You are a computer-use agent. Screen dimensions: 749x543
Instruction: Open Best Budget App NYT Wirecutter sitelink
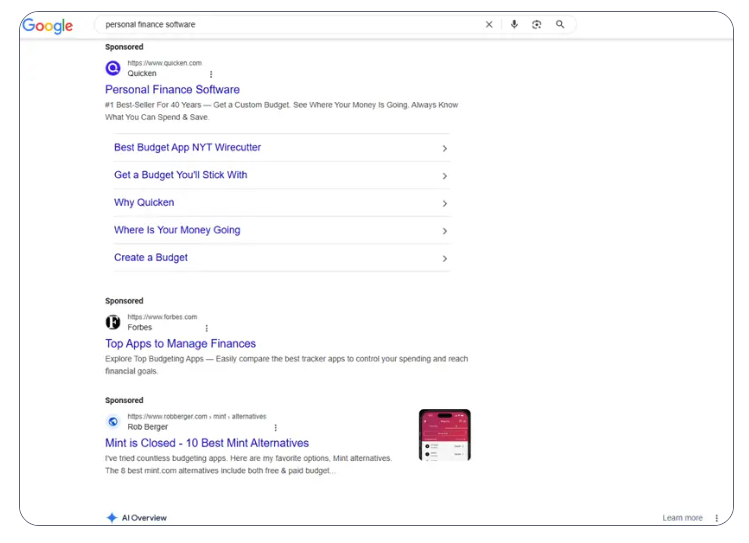pyautogui.click(x=187, y=148)
